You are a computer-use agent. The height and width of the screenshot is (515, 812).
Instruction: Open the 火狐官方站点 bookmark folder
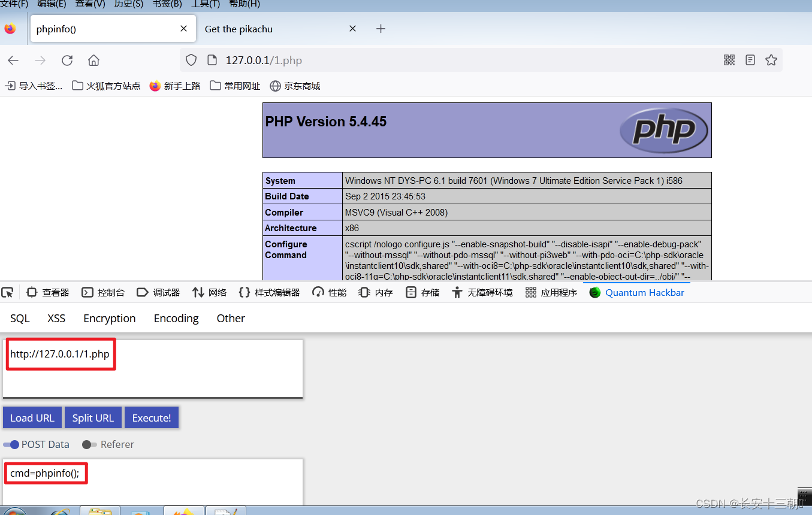click(x=106, y=86)
